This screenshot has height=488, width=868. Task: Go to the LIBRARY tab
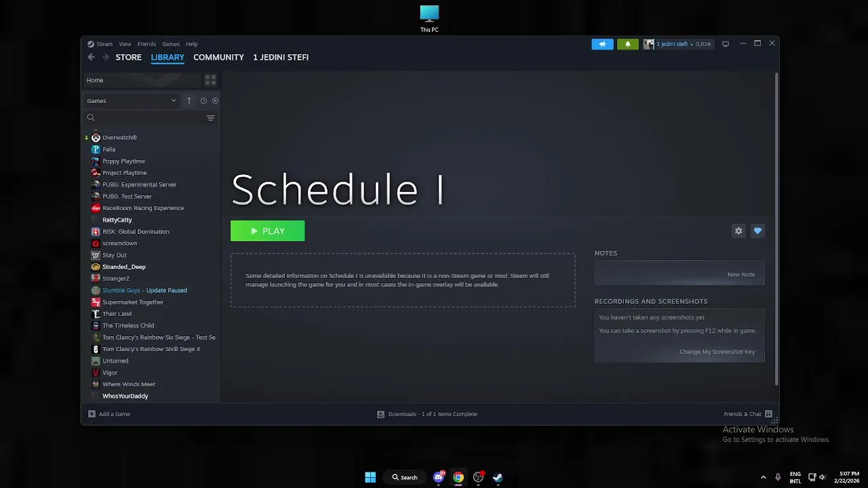pyautogui.click(x=167, y=58)
